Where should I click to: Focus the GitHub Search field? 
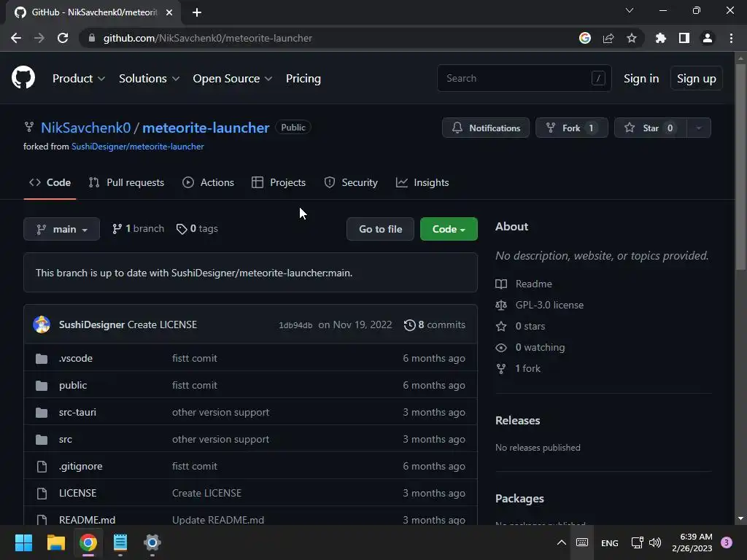tap(524, 78)
